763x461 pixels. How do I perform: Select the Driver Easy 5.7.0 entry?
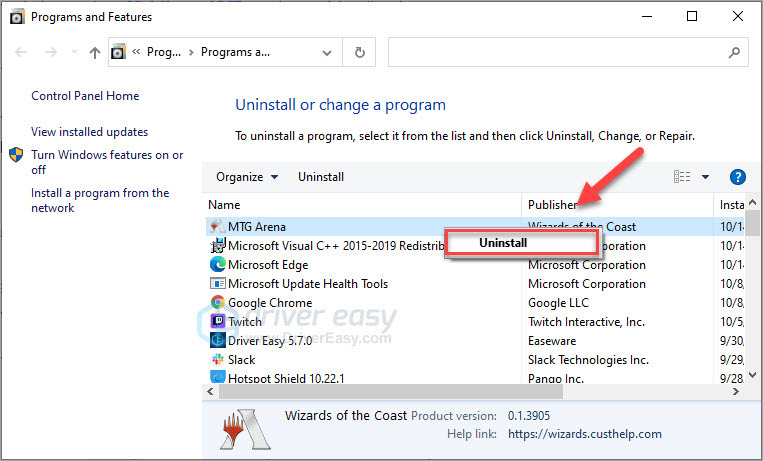coord(270,341)
